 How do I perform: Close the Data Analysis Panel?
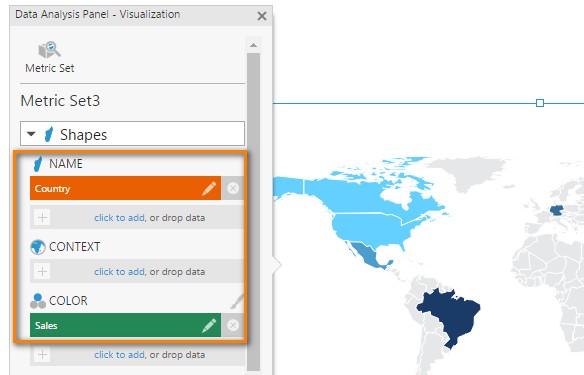(262, 16)
